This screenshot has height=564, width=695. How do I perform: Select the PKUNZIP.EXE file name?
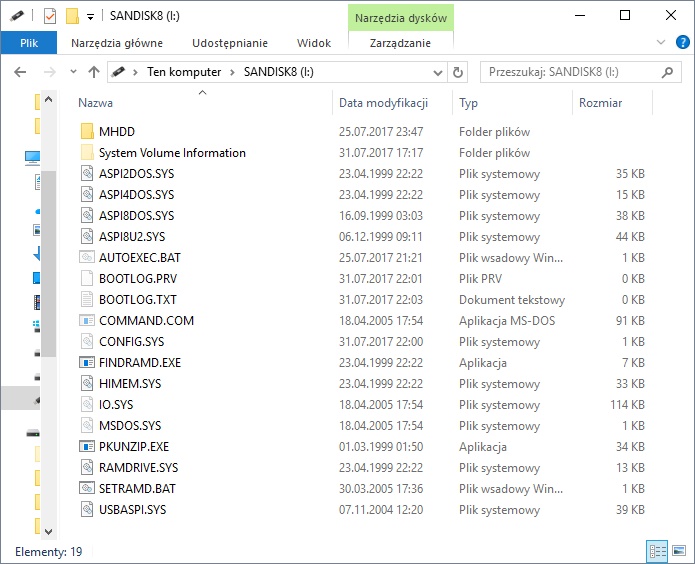point(134,446)
